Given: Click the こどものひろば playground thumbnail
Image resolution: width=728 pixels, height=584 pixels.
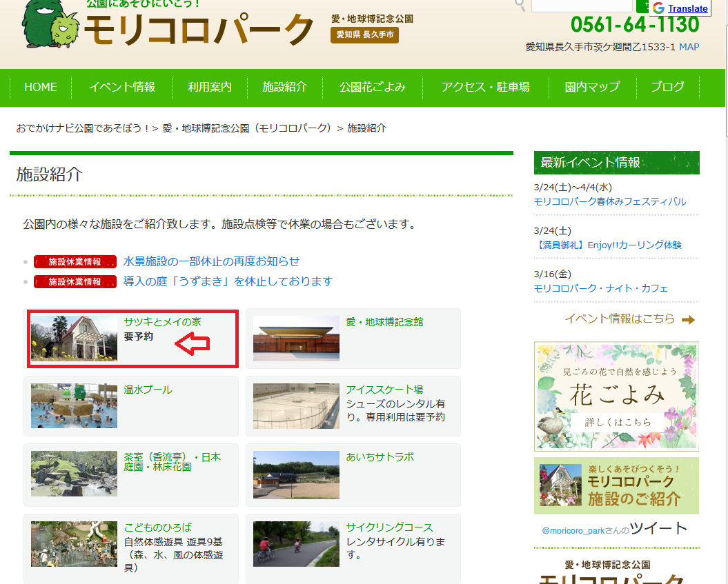Looking at the screenshot, I should tap(74, 543).
